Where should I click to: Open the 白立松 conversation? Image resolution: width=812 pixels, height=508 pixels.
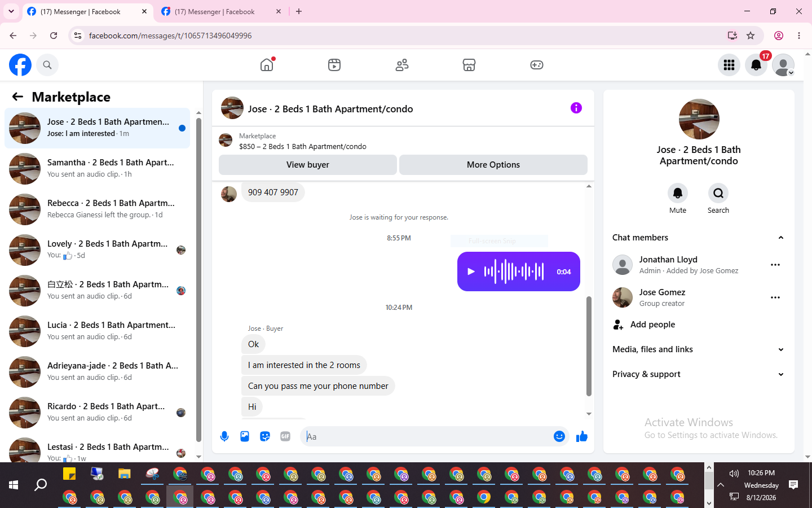[x=98, y=291]
